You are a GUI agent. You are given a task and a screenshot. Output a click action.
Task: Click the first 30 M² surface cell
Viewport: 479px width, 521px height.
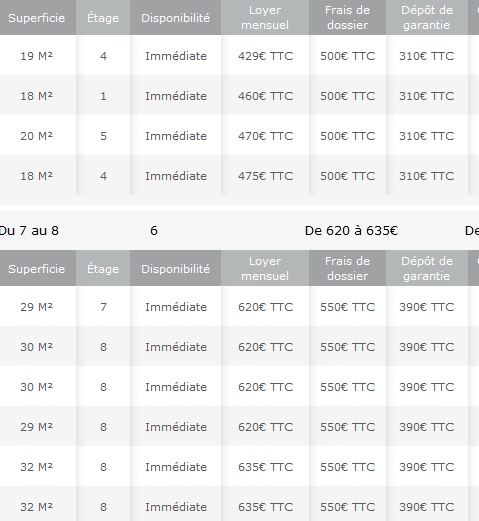37,347
